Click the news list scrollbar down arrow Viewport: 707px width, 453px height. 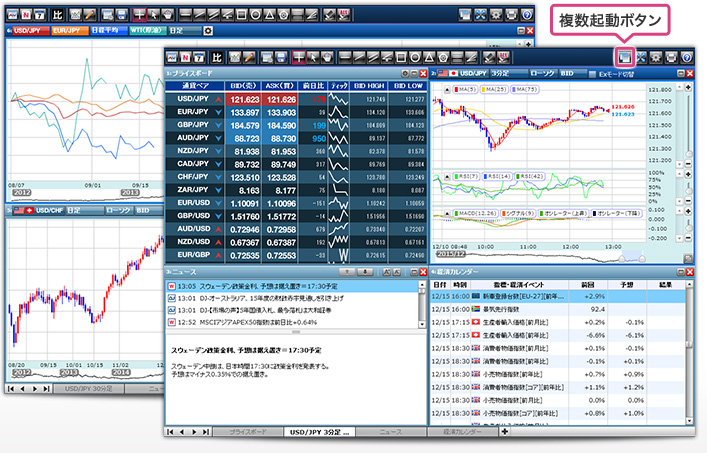(422, 324)
